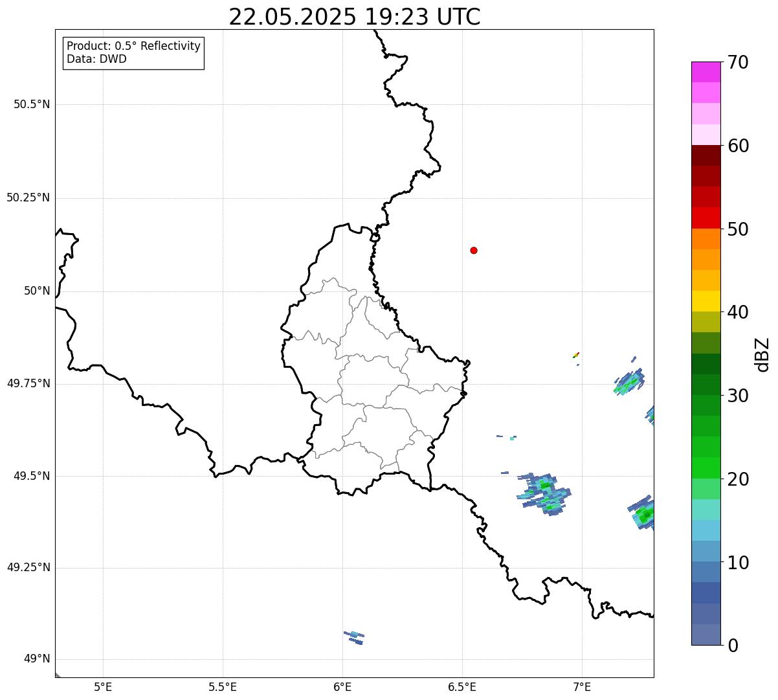Click the yellow colorbar swatch above 40 dBZ
778x700 pixels.
(x=706, y=301)
